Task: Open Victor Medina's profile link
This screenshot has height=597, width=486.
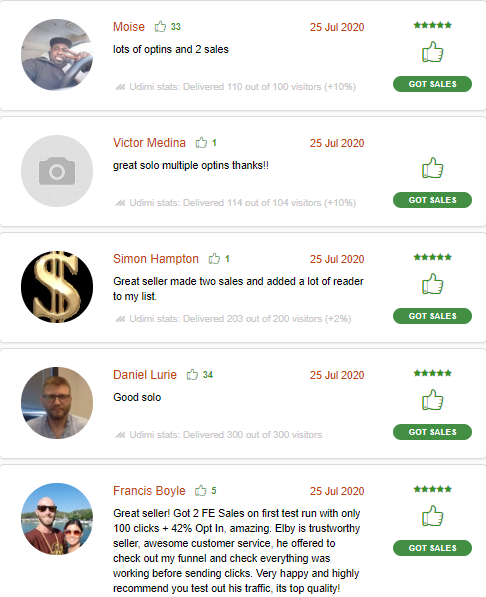Action: tap(149, 143)
